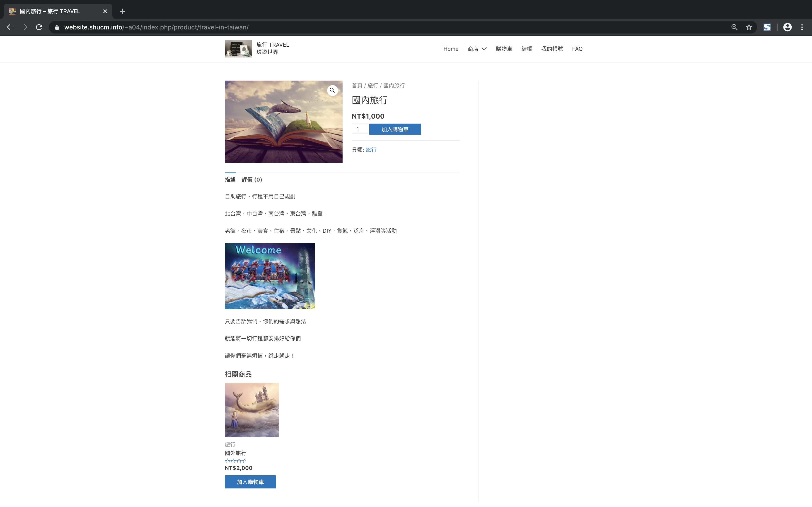Bookmark this page with the star icon

tap(749, 27)
